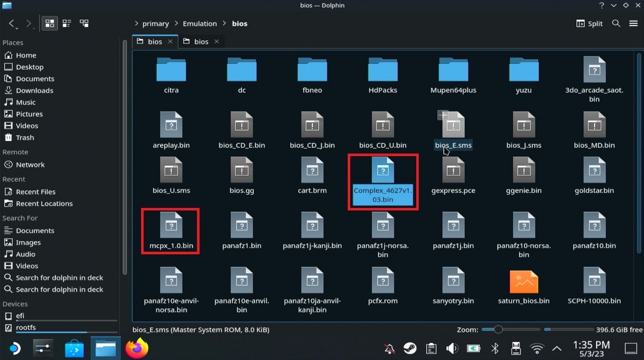Image resolution: width=644 pixels, height=360 pixels.
Task: Open the clock showing 1:35 PM
Action: 591,348
